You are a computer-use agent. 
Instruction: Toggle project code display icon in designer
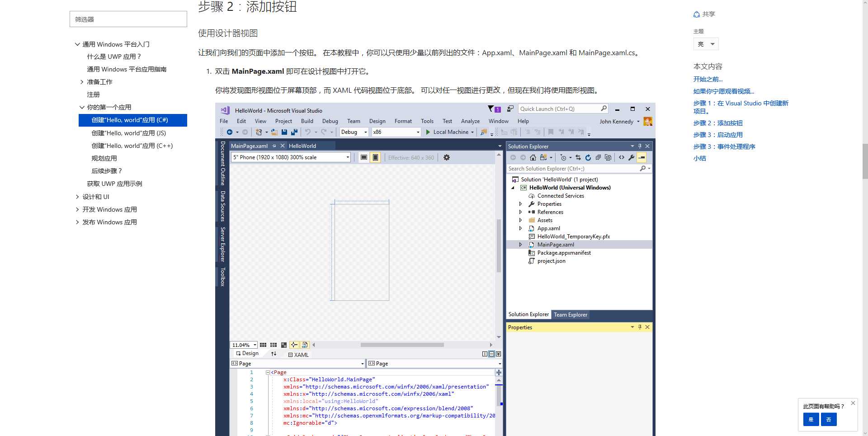point(305,345)
